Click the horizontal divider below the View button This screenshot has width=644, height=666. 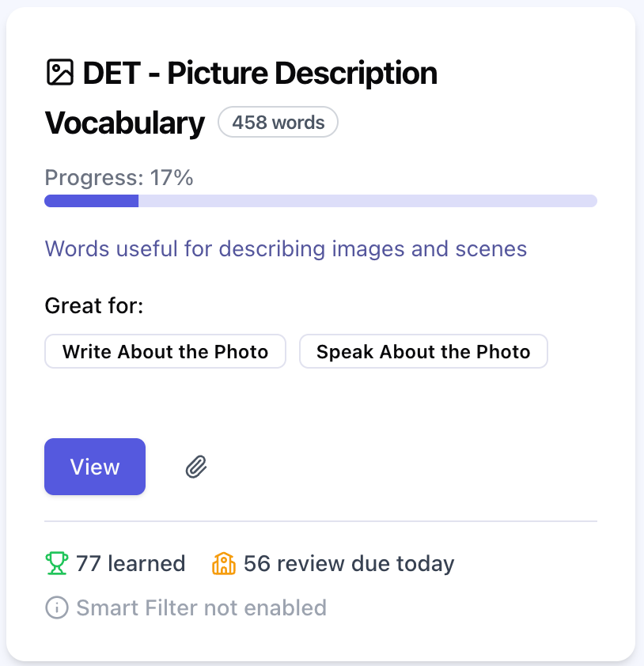[x=320, y=522]
